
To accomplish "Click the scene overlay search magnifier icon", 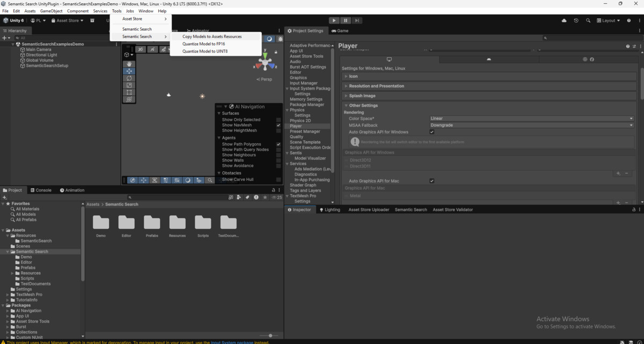I will coord(210,180).
